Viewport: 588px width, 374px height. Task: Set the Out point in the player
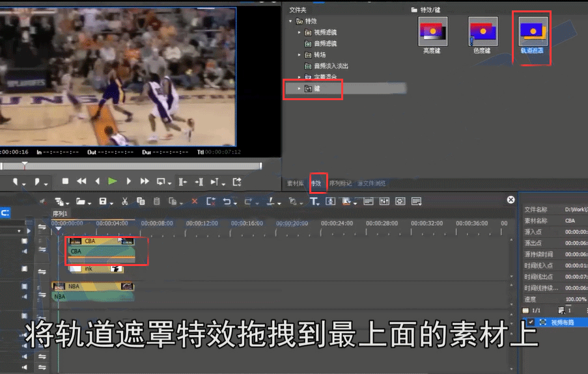(x=36, y=181)
